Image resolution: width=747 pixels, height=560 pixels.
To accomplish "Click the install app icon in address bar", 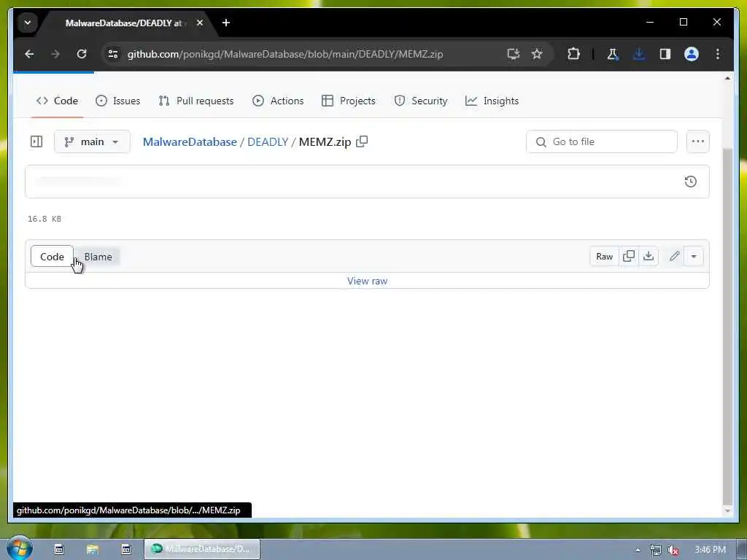I will pyautogui.click(x=513, y=54).
